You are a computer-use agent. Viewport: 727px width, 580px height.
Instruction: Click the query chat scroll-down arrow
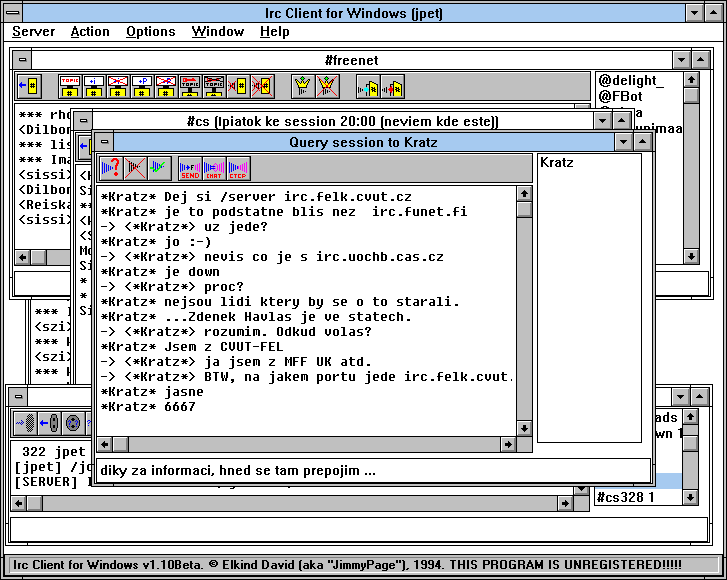524,429
